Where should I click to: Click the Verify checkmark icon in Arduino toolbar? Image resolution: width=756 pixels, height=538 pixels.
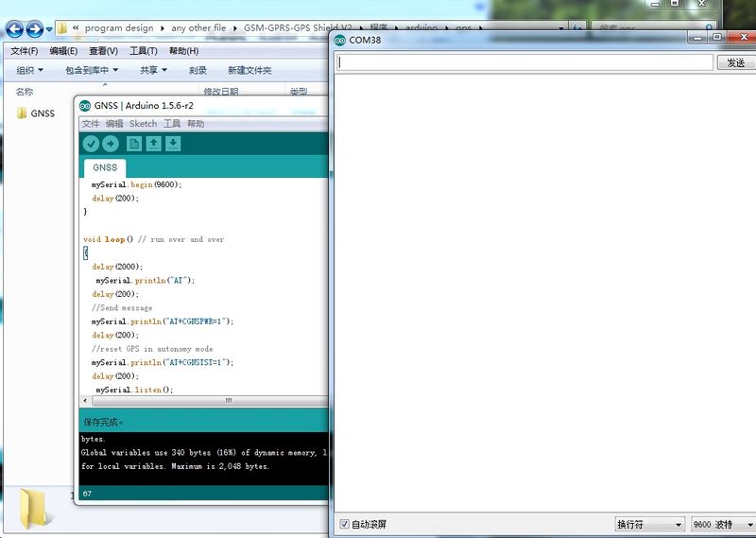point(91,144)
